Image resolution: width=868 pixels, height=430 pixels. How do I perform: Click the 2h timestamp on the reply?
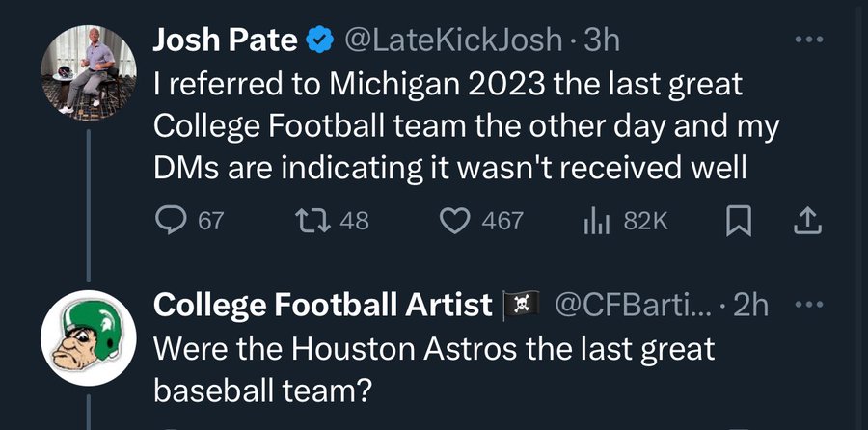click(x=750, y=306)
